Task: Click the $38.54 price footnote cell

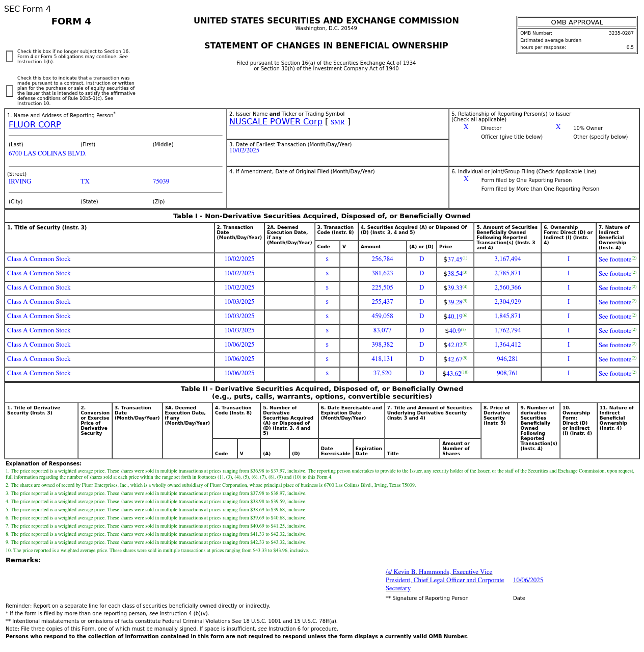Action: coord(455,274)
